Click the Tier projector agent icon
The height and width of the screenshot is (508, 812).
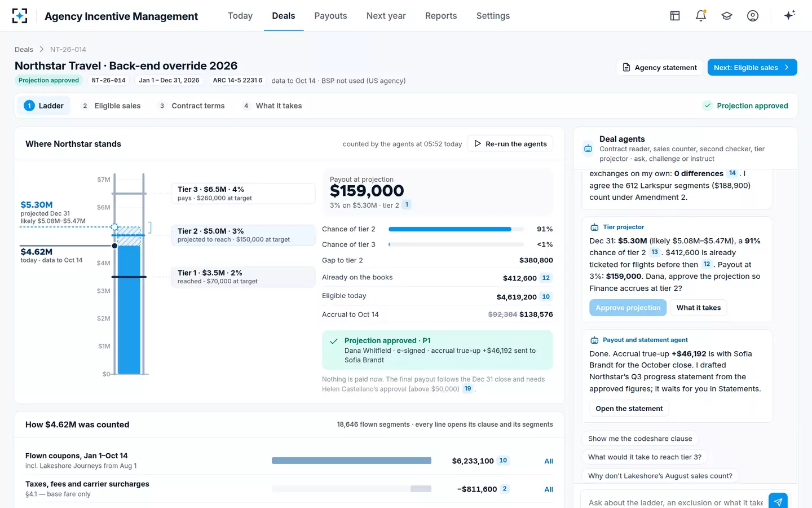[x=594, y=227]
